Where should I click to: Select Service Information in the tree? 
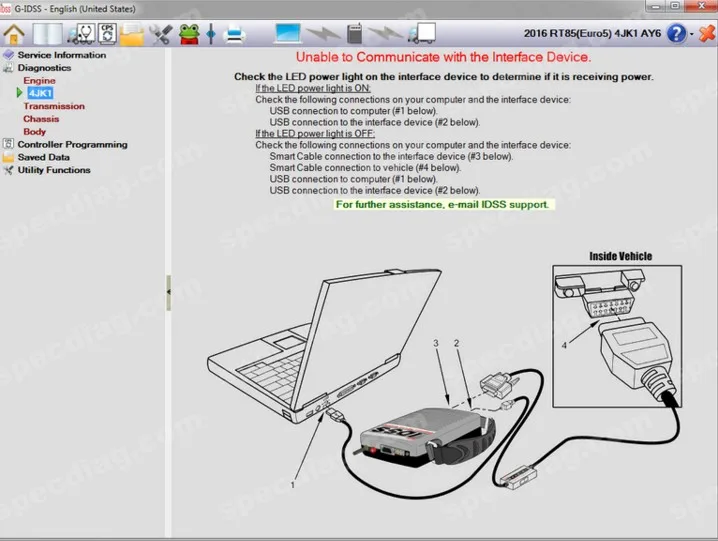point(62,55)
